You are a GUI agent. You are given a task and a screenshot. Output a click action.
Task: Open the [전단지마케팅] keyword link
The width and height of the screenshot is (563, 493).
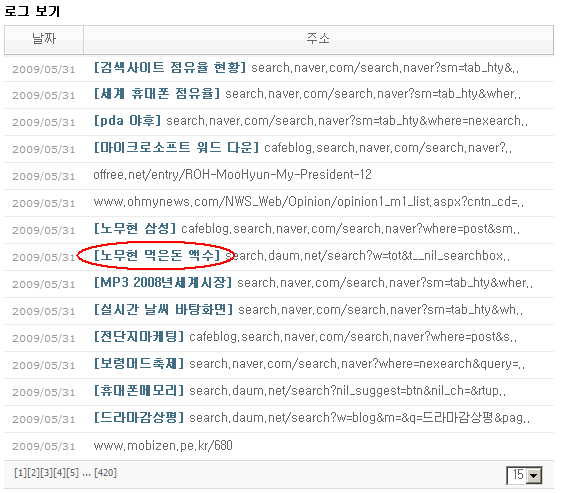point(139,337)
